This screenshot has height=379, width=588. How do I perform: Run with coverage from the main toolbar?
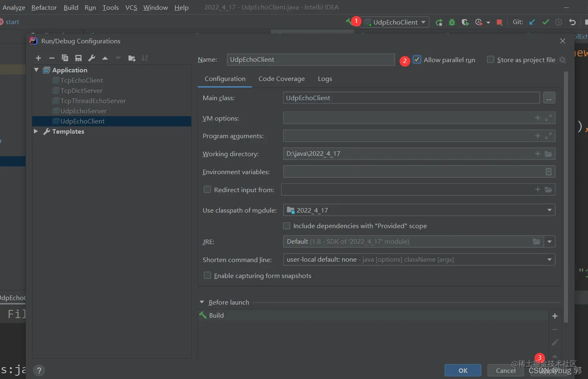coord(465,22)
